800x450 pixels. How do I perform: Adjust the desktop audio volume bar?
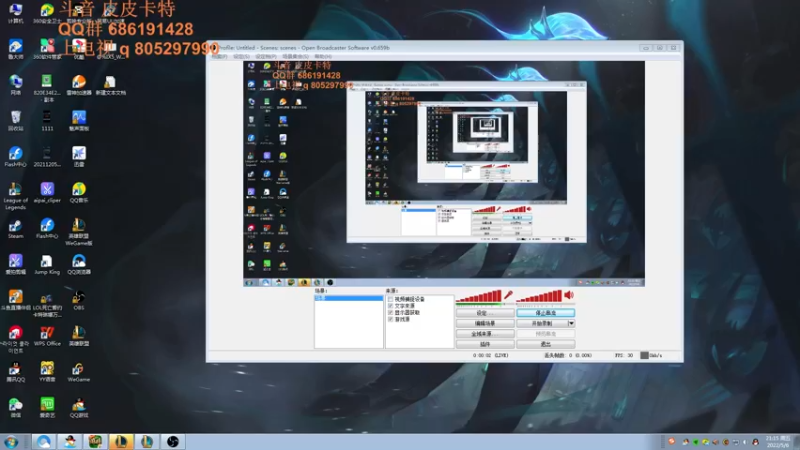pos(539,296)
